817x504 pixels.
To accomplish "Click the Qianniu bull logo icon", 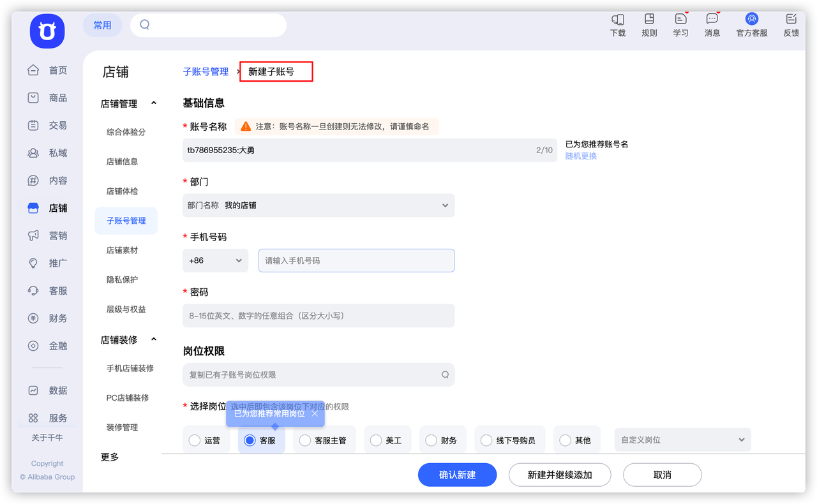I will coord(47,31).
